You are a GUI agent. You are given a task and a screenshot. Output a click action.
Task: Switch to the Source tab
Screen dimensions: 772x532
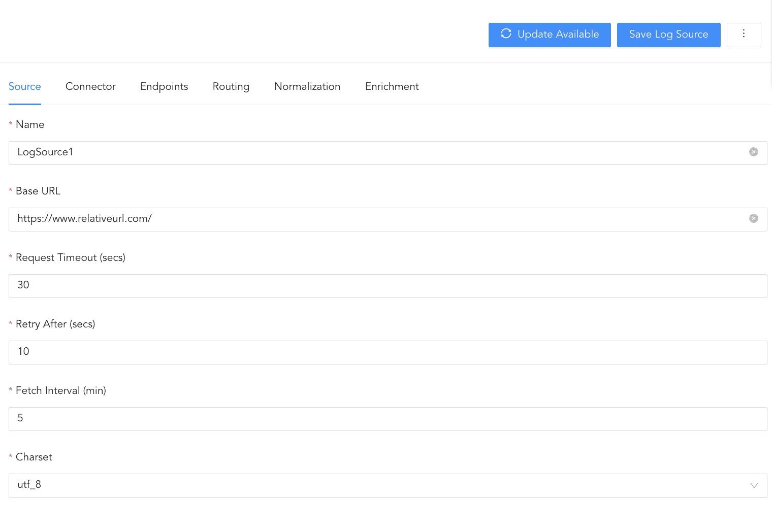pos(25,86)
